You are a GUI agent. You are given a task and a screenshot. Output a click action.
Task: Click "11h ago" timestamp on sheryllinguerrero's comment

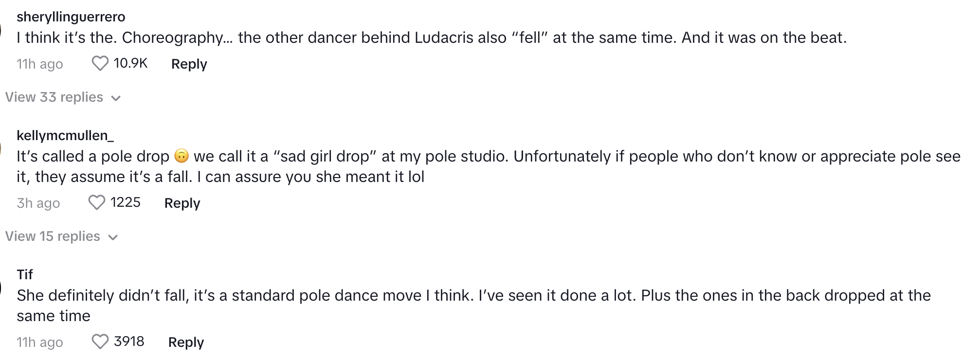39,64
